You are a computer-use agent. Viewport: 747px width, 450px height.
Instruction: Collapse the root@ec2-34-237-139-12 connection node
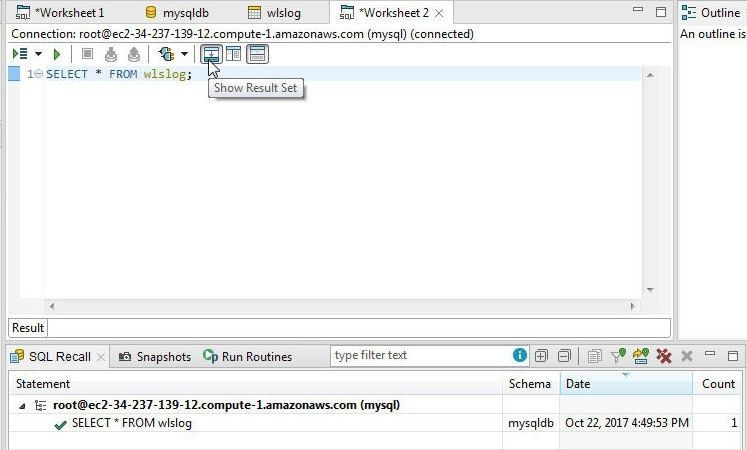pyautogui.click(x=22, y=406)
